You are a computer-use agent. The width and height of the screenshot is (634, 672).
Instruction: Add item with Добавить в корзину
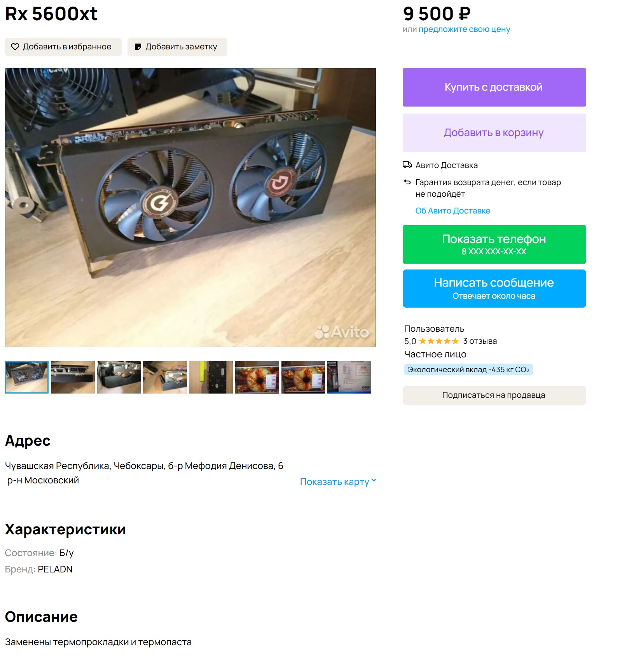[x=494, y=133]
